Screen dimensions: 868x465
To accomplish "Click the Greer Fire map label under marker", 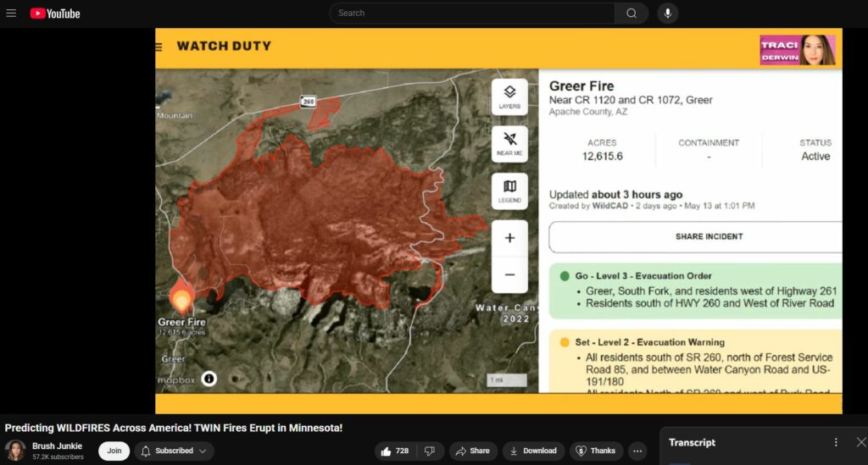I will coord(181,322).
